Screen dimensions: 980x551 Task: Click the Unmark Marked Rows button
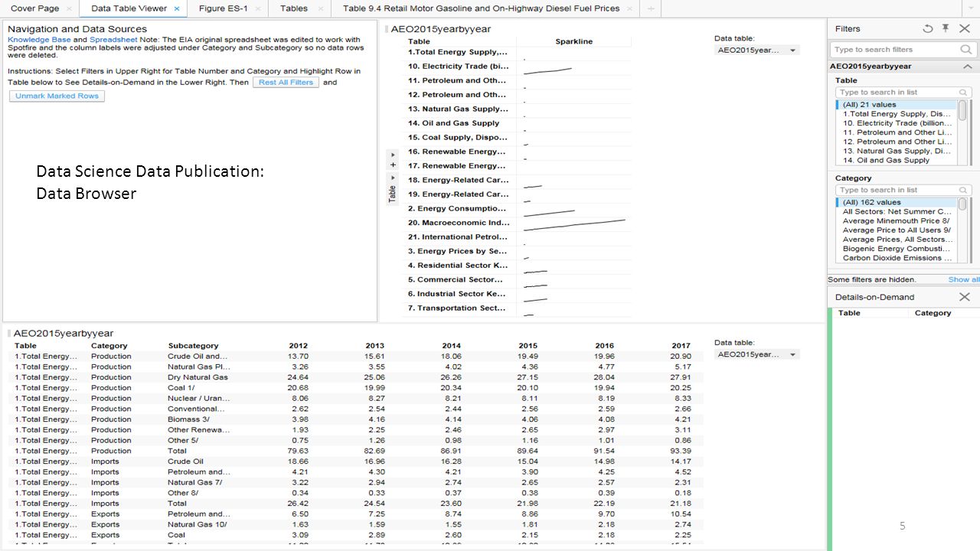click(57, 96)
